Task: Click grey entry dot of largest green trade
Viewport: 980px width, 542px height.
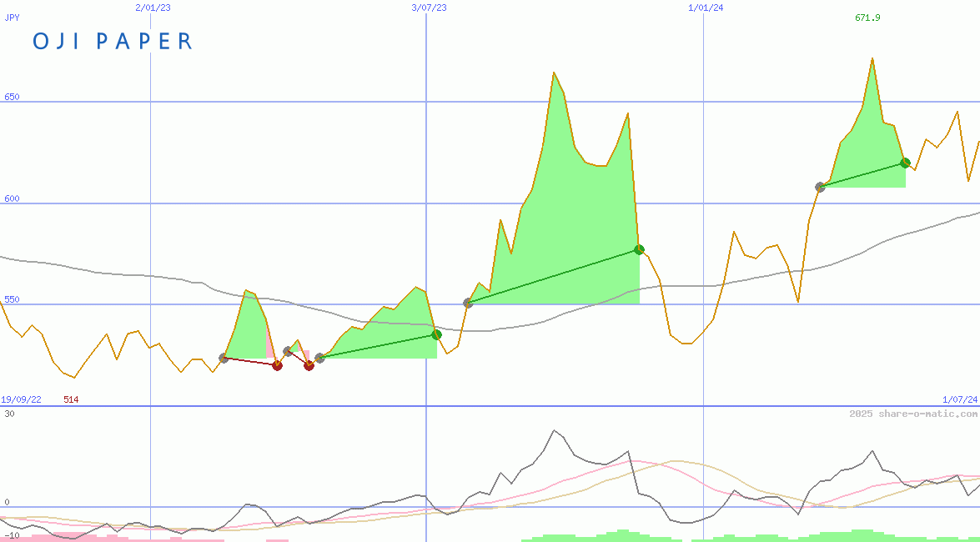Action: pos(468,304)
